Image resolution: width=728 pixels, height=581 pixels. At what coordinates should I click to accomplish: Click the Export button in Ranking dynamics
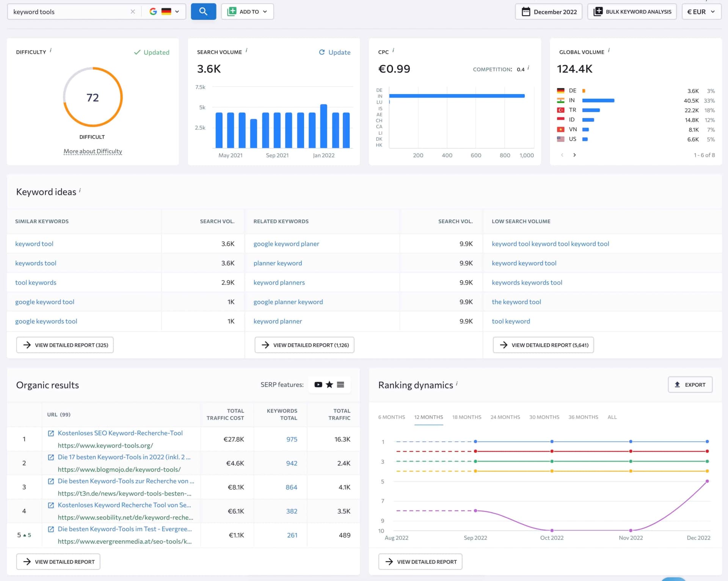point(690,384)
